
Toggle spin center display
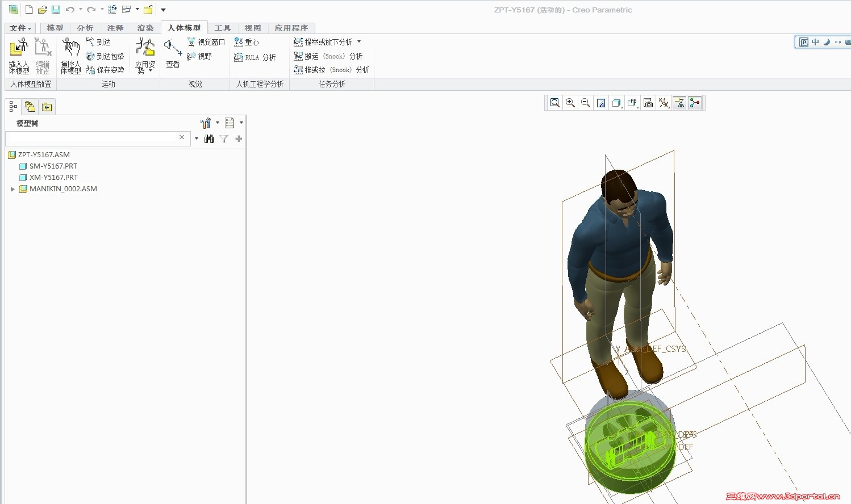(x=695, y=103)
